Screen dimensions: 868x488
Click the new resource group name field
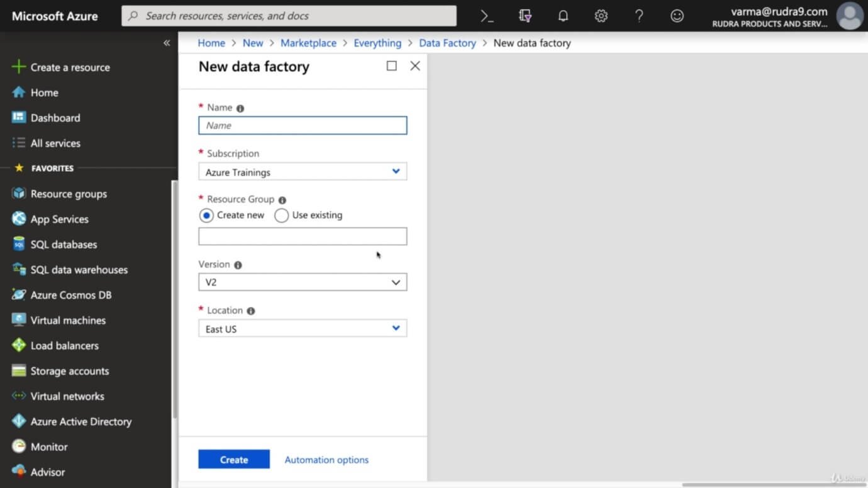click(303, 236)
